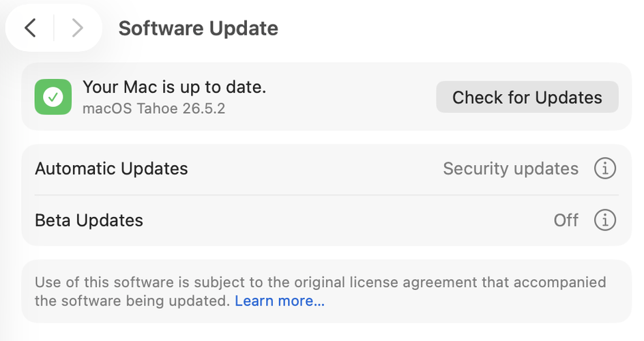This screenshot has width=644, height=341.
Task: Click the Off value for Beta Updates
Action: click(x=566, y=220)
